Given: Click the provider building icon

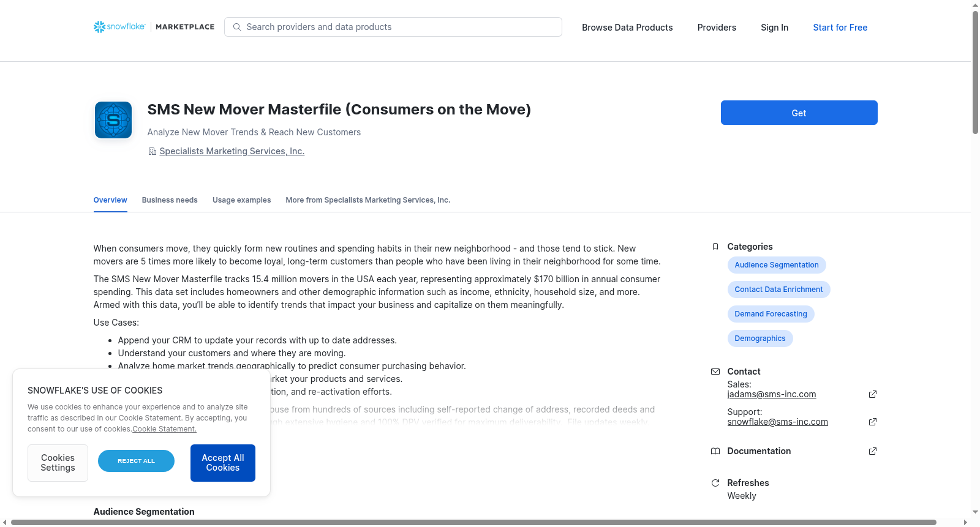Looking at the screenshot, I should coord(153,151).
